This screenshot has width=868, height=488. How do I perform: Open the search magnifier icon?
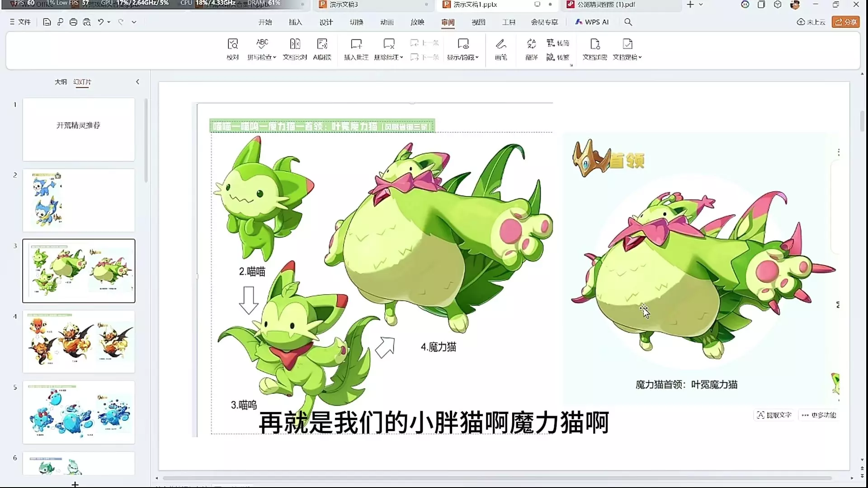[628, 22]
